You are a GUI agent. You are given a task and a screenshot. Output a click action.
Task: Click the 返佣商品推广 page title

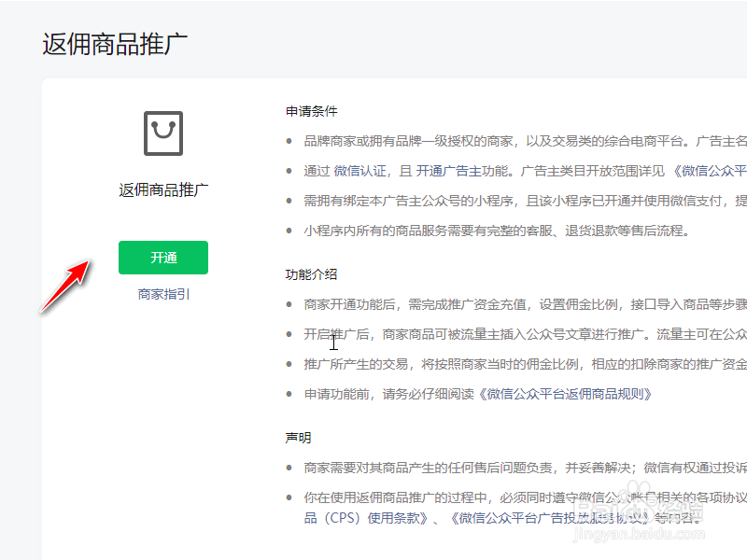pyautogui.click(x=115, y=41)
